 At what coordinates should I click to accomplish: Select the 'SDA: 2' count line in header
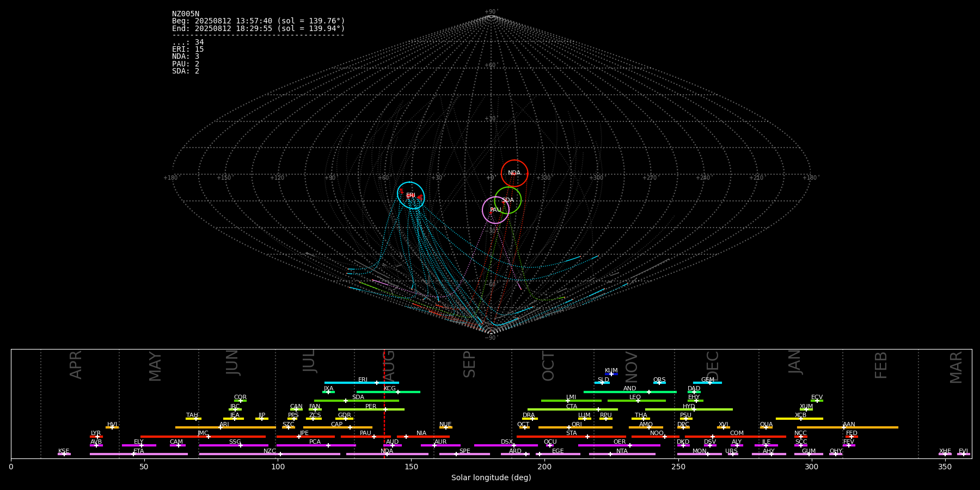[186, 71]
